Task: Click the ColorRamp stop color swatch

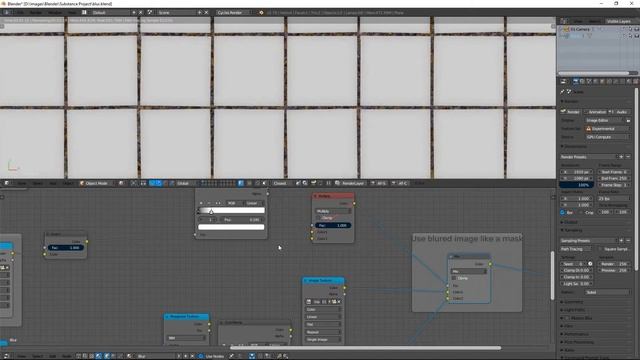Action: 231,227
